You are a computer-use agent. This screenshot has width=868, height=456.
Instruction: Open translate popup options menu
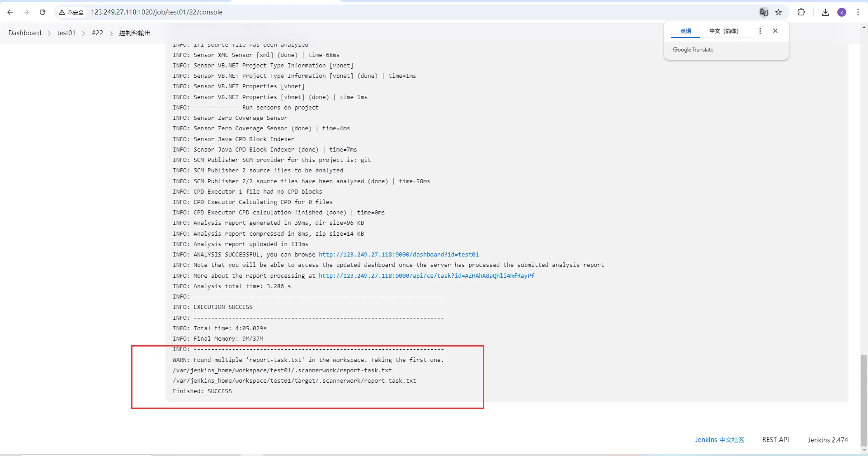(760, 31)
